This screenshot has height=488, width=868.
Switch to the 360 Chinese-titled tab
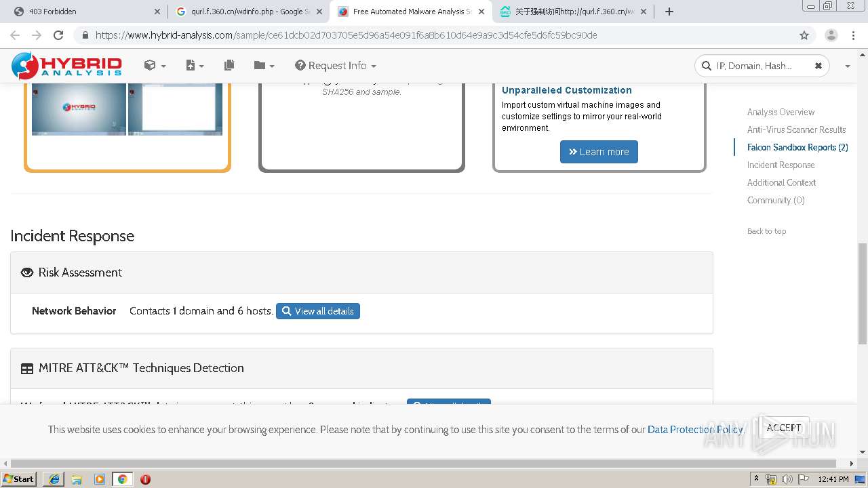click(573, 12)
